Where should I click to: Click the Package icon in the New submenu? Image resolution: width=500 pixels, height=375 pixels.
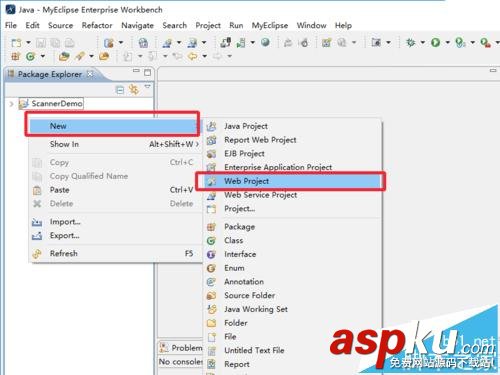pyautogui.click(x=211, y=227)
